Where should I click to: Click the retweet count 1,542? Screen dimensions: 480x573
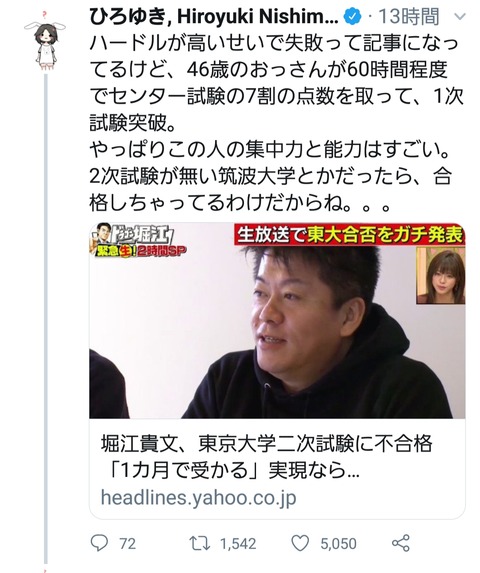[x=238, y=543]
